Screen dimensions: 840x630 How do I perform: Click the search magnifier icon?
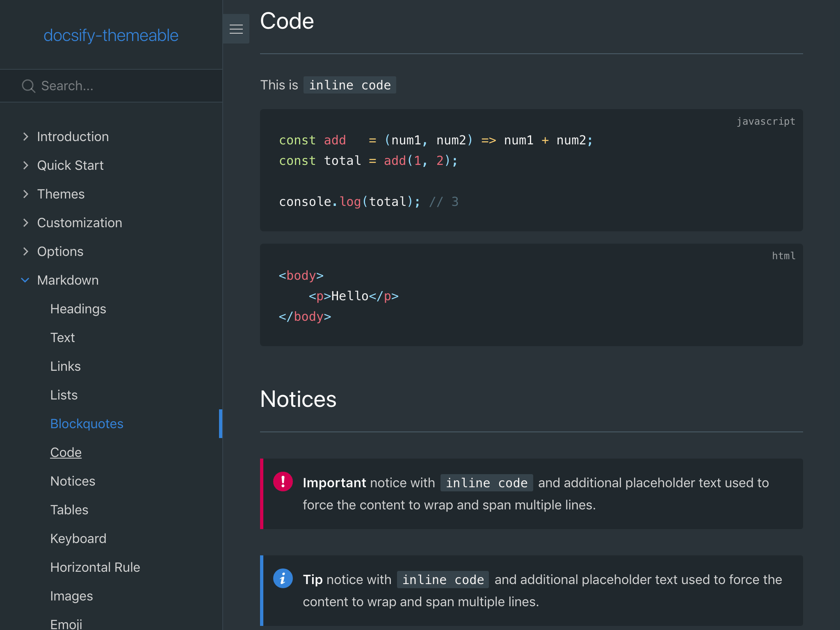point(28,86)
